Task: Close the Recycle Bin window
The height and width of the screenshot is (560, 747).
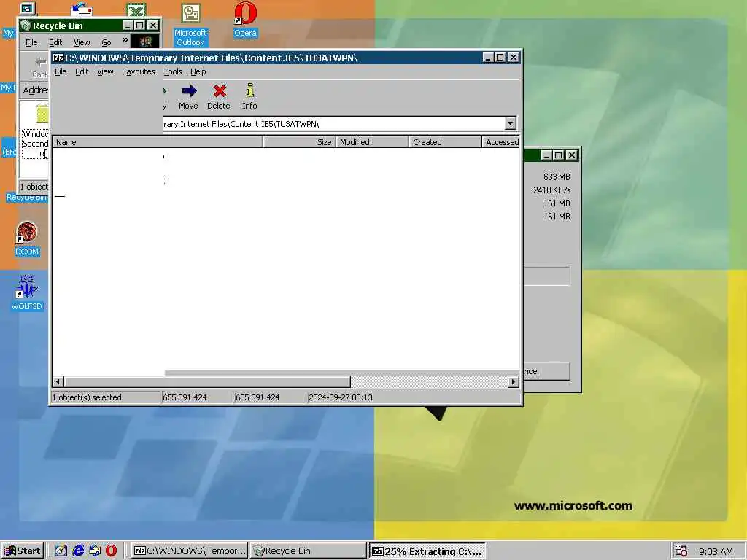Action: tap(152, 26)
